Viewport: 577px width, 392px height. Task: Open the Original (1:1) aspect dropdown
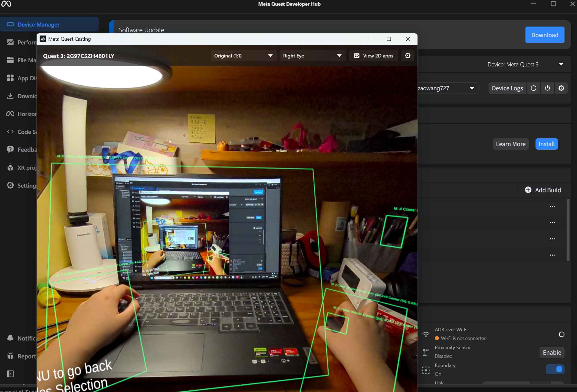243,56
